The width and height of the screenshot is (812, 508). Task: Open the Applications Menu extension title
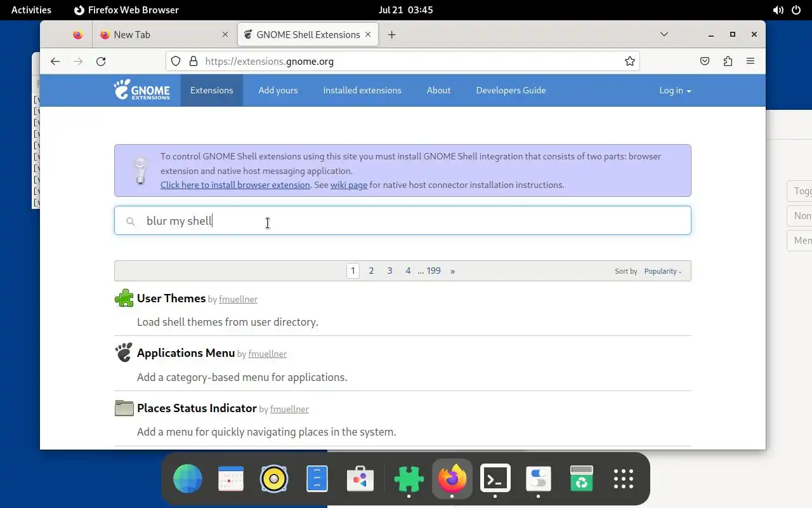point(186,352)
